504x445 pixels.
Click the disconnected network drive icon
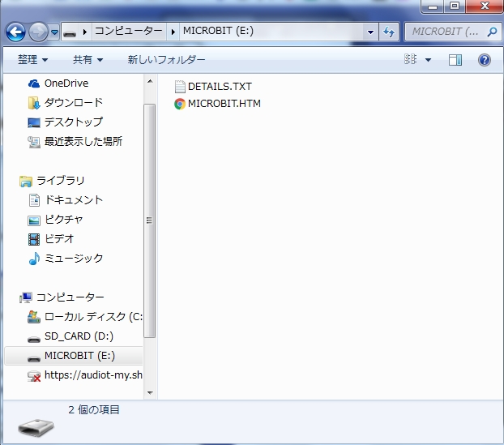34,376
